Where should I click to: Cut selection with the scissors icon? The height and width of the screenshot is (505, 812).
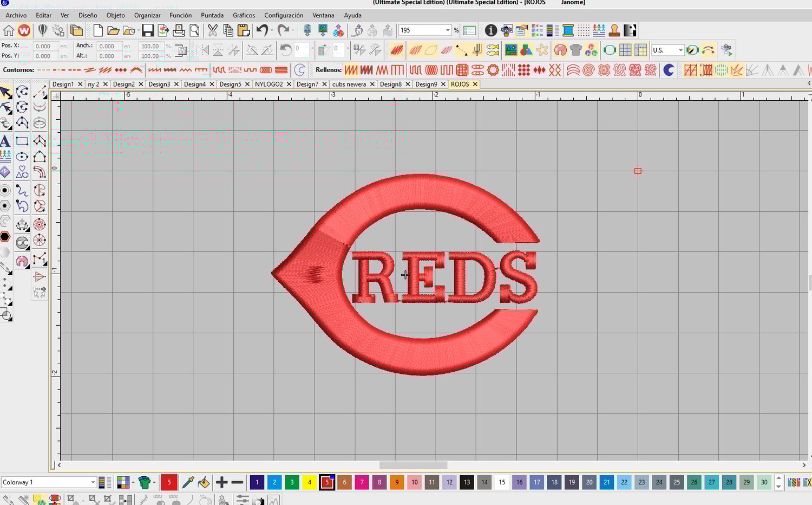pos(213,30)
